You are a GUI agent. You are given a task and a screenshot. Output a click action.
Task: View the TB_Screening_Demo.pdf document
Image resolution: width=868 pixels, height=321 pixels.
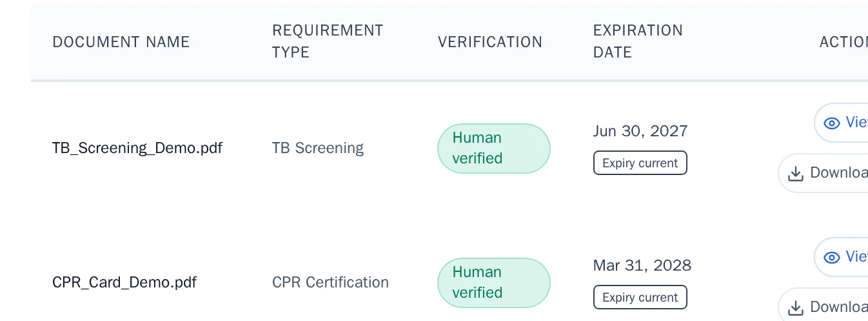842,123
